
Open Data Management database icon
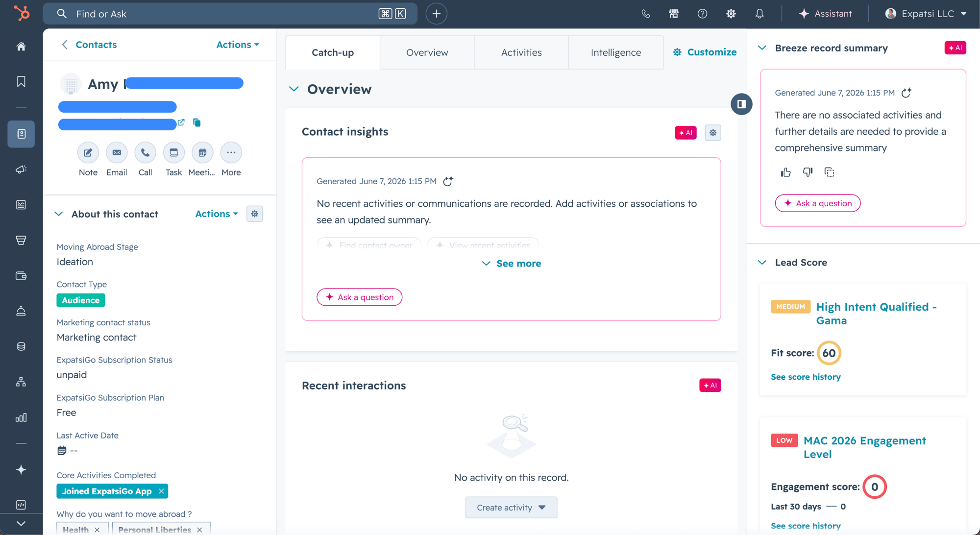point(21,346)
